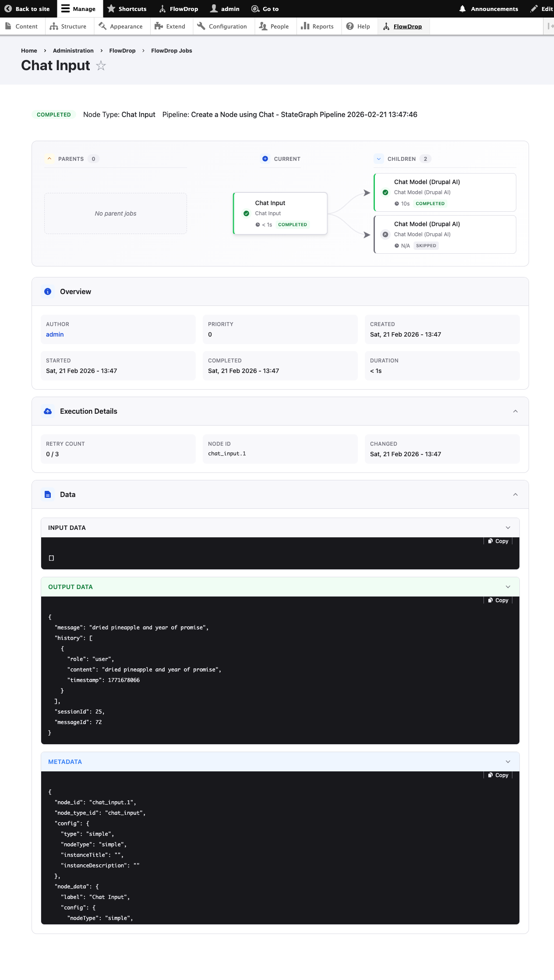Open the Configuration admin menu
The image size is (554, 980).
222,26
